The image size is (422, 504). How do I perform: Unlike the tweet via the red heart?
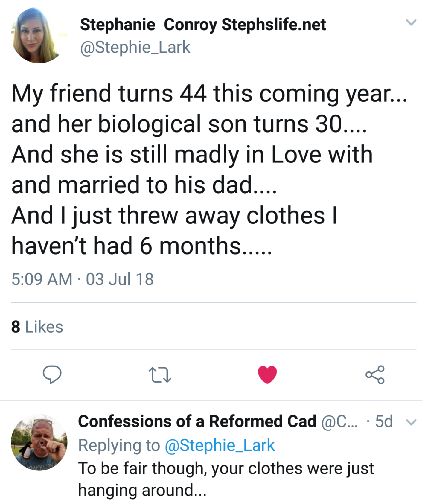pyautogui.click(x=267, y=374)
